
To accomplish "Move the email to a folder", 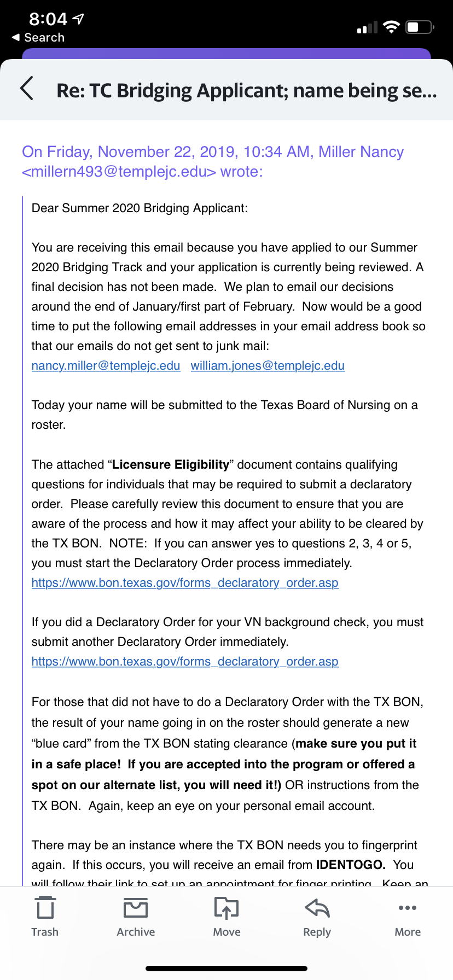I will pyautogui.click(x=226, y=917).
